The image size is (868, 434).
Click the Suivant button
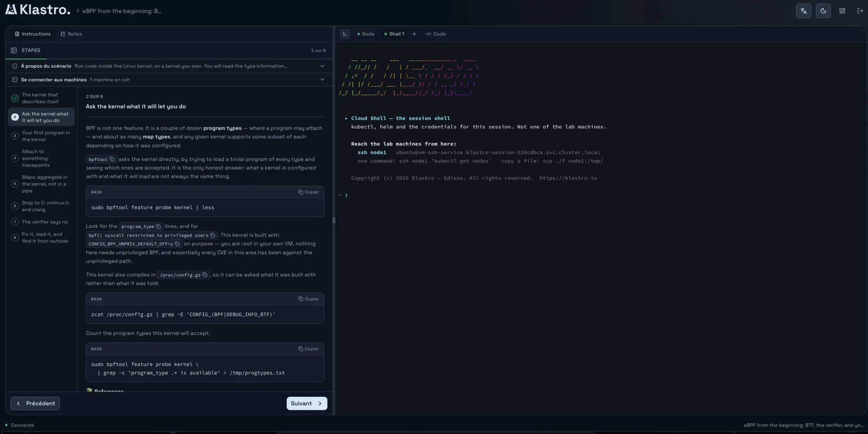(x=307, y=403)
